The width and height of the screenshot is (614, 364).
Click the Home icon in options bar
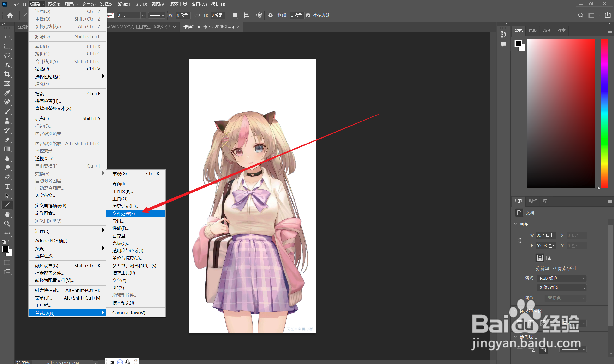pyautogui.click(x=10, y=15)
